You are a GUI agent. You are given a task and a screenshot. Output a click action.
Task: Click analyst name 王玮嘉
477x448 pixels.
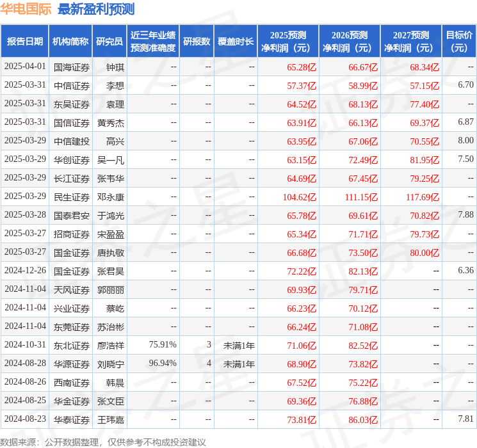point(111,420)
